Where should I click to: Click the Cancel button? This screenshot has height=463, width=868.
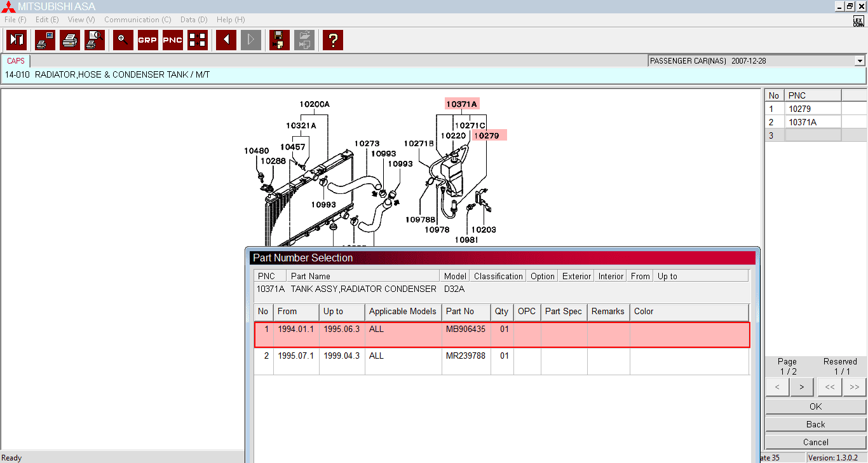[x=816, y=442]
